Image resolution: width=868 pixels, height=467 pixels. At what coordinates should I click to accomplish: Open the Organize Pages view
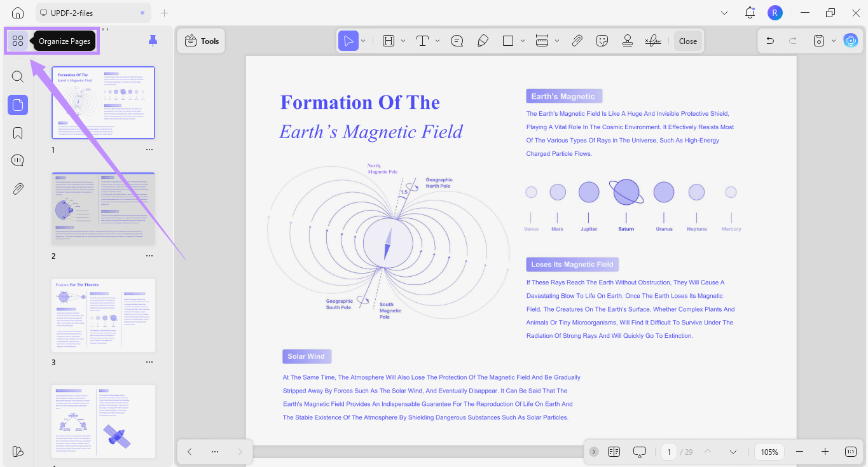[x=18, y=41]
